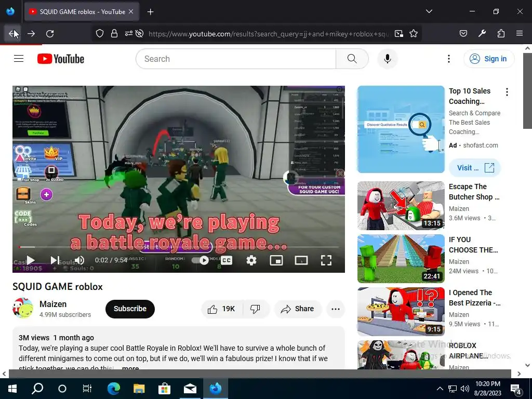
Task: Open the Maizen channel name link
Action: (53, 304)
